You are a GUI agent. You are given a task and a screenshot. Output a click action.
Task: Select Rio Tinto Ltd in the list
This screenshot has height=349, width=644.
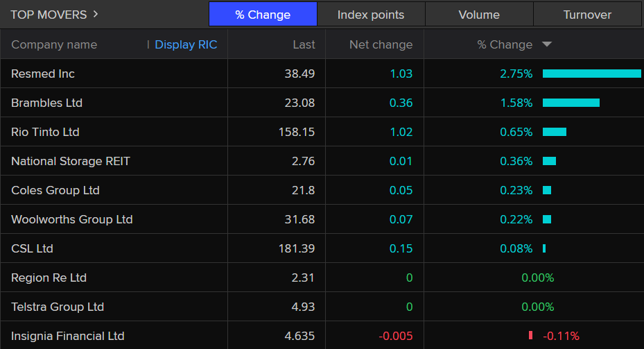click(45, 132)
